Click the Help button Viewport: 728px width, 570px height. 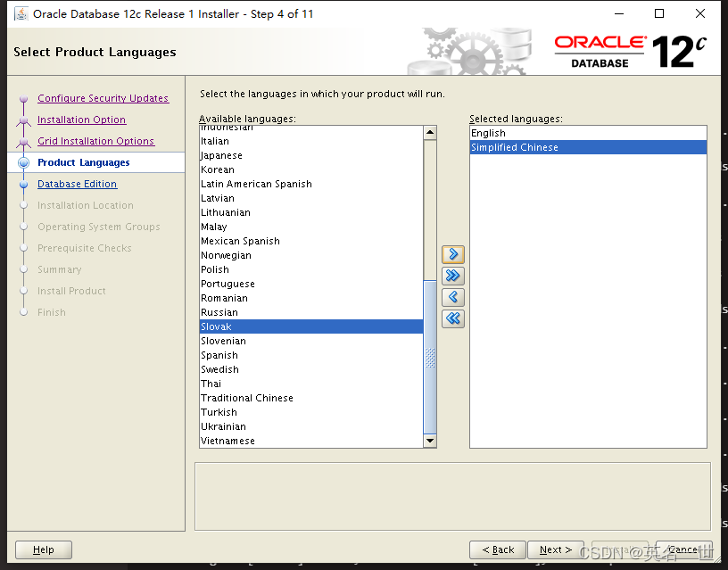tap(44, 549)
